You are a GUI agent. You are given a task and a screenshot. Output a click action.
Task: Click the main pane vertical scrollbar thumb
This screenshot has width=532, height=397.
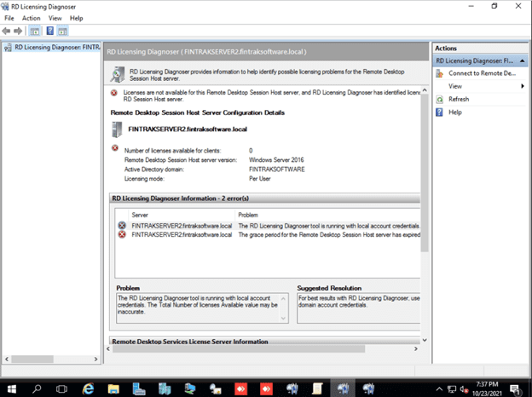tap(425, 173)
